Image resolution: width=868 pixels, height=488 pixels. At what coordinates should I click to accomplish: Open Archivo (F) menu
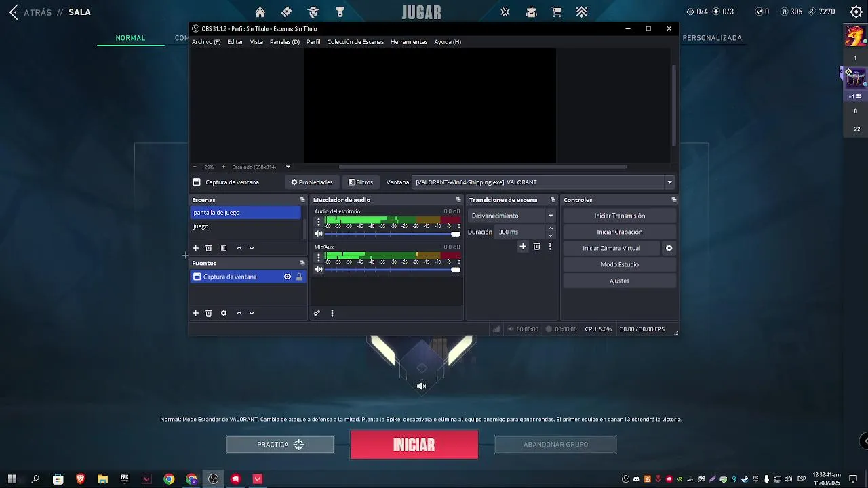(x=206, y=42)
